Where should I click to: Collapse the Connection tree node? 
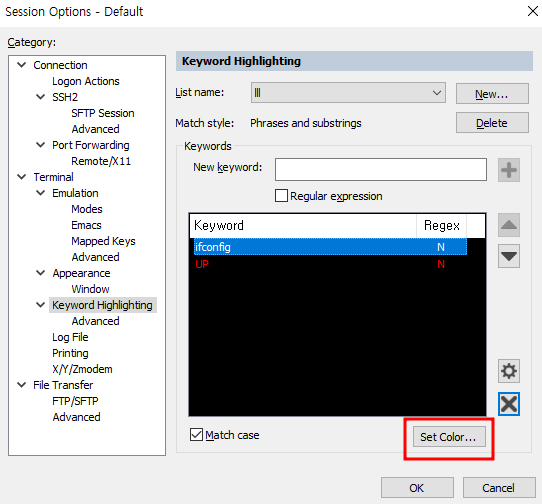coord(22,65)
